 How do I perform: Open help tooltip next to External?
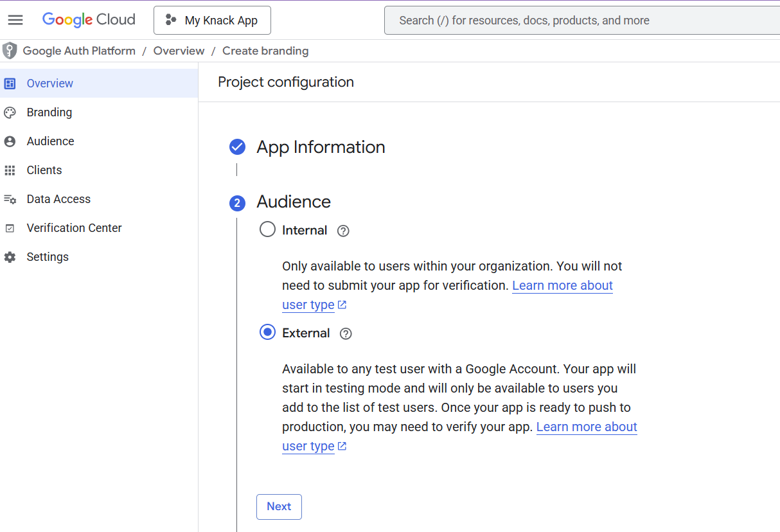[346, 333]
